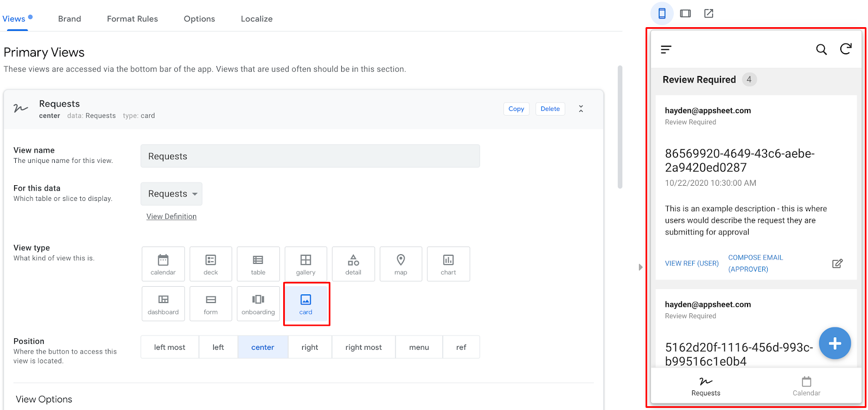The width and height of the screenshot is (868, 410).
Task: Pick the chart view type
Action: coord(448,264)
